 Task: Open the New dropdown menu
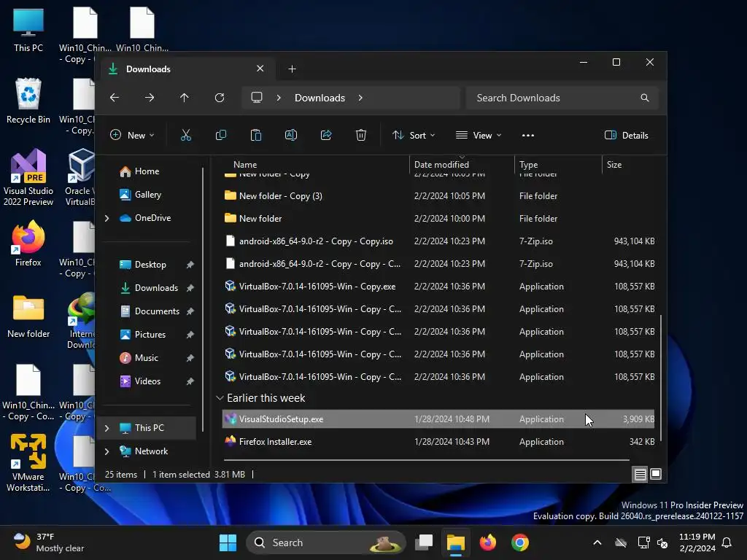[x=132, y=135]
